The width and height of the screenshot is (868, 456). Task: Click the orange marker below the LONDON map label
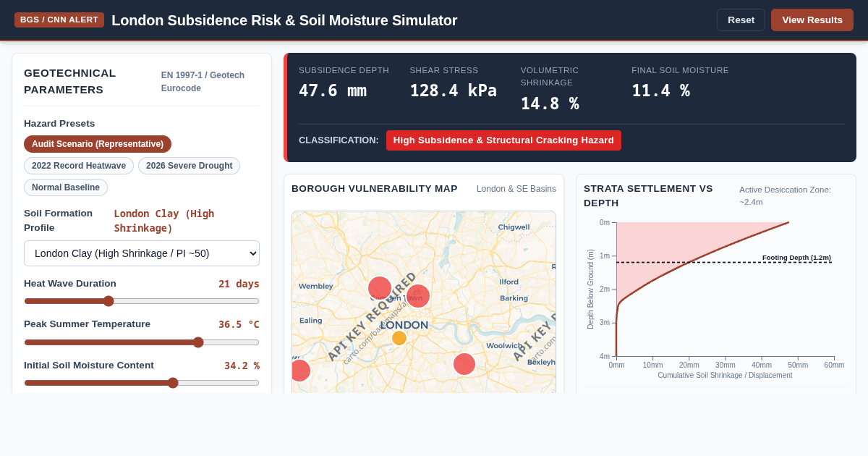click(399, 338)
